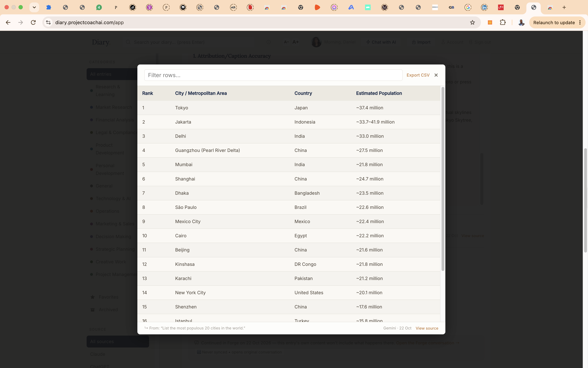This screenshot has width=588, height=368.
Task: Switch to the GB browser tab
Action: coord(451,8)
